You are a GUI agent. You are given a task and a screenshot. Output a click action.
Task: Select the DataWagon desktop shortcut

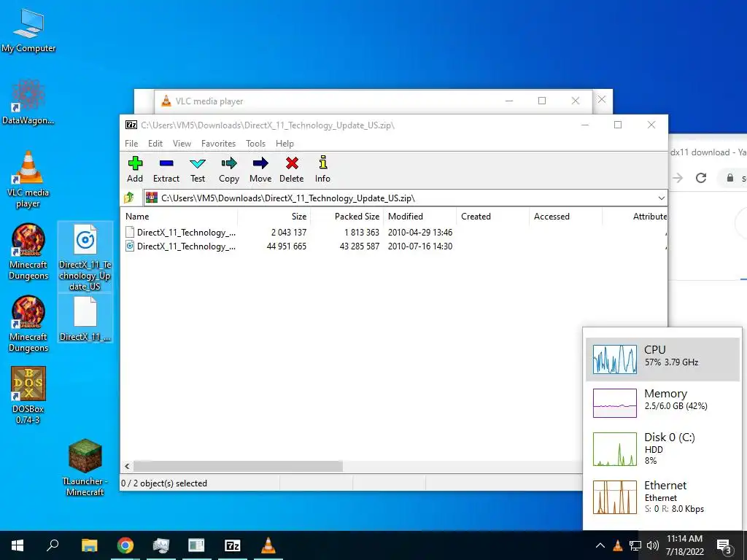tap(28, 102)
